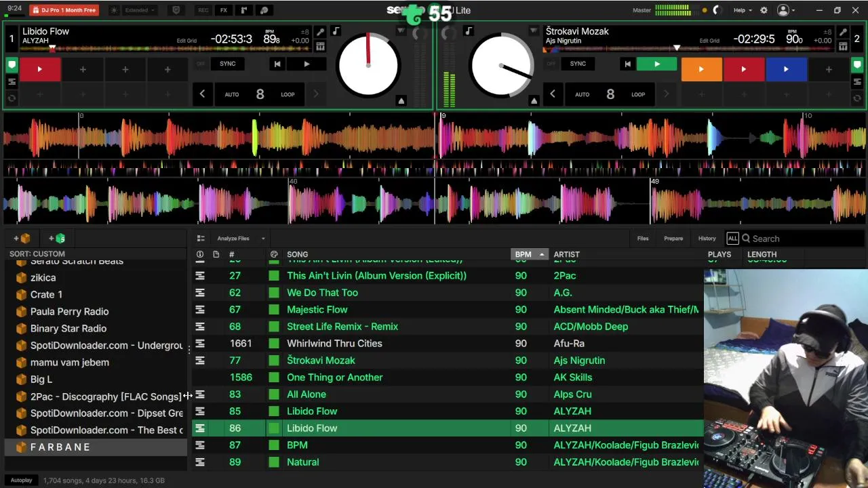Click the shield icon in the top toolbar

coord(176,10)
